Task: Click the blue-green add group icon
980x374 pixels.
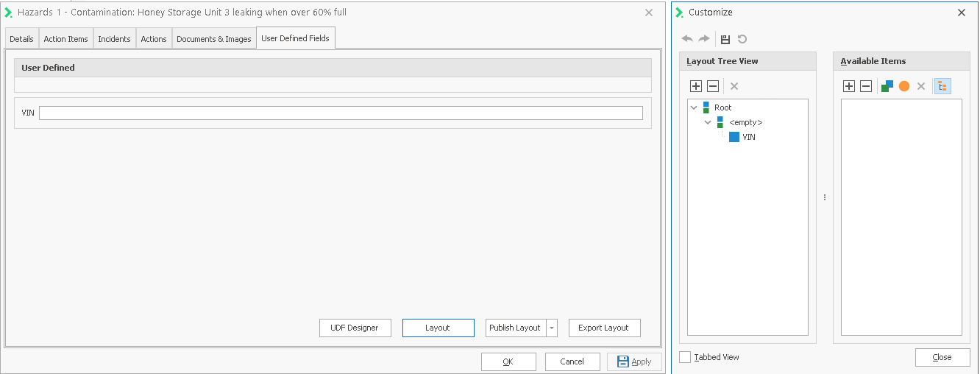Action: (x=887, y=86)
